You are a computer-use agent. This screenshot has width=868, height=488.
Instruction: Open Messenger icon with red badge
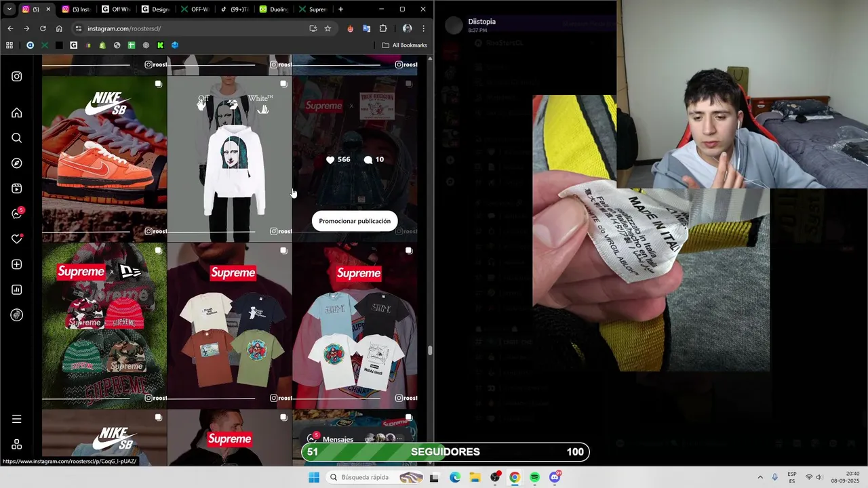click(x=18, y=213)
